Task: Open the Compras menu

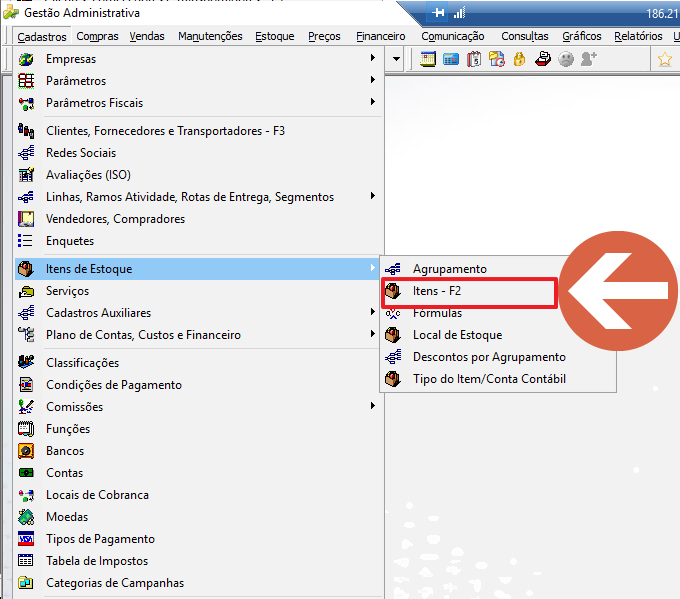Action: pyautogui.click(x=97, y=36)
